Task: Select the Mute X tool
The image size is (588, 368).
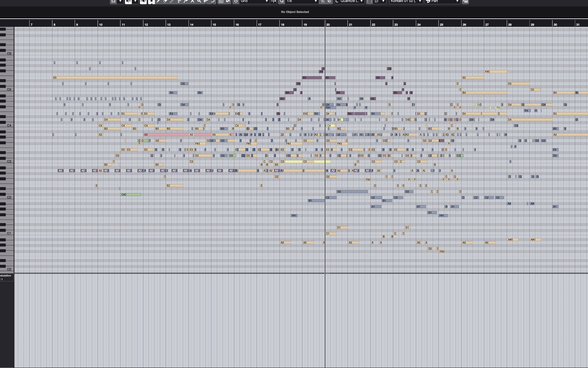Action: pos(192,1)
